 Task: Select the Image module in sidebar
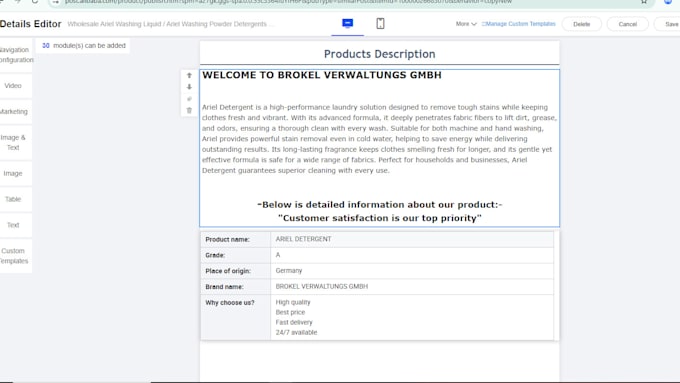16,173
